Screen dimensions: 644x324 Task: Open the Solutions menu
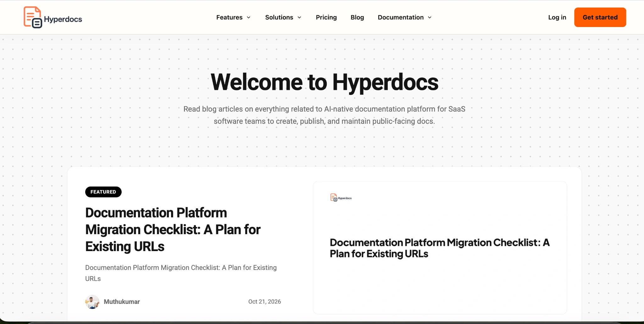click(x=279, y=17)
